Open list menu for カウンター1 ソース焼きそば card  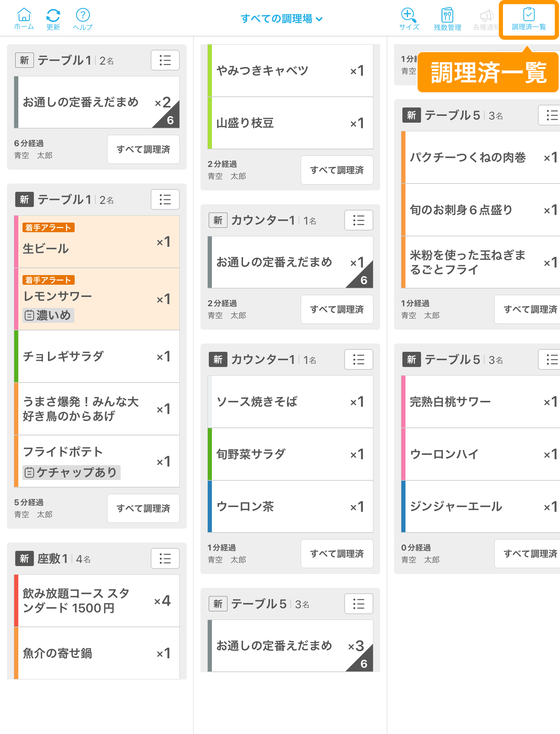point(359,359)
